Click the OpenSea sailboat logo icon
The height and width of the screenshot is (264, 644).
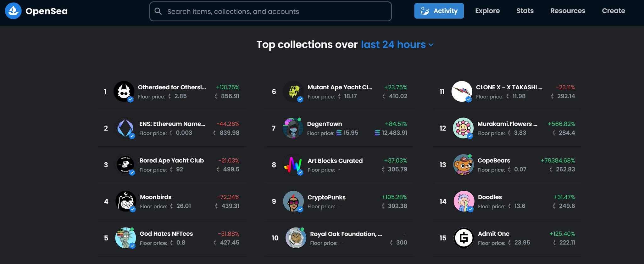[x=13, y=11]
